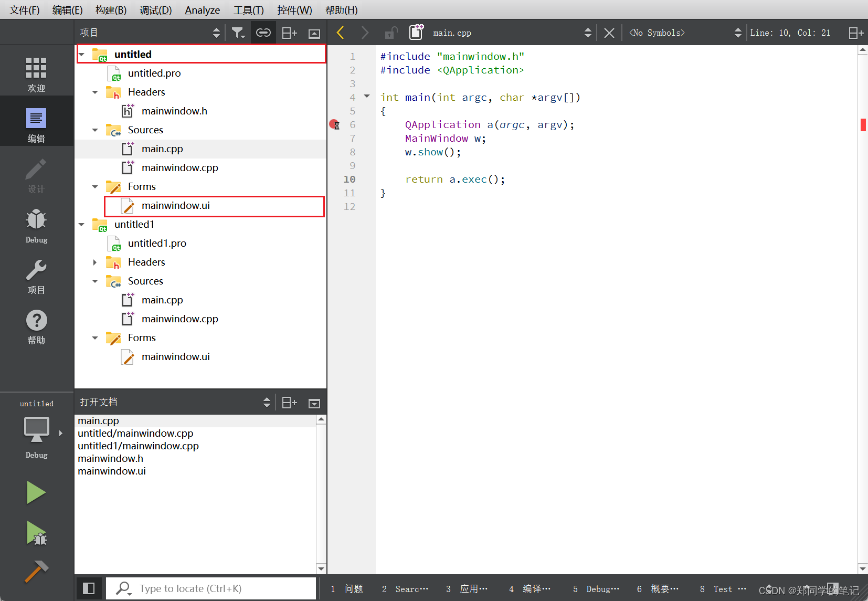Viewport: 868px width, 601px height.
Task: Select untitled/mainwindow.cpp in open documents
Action: click(x=135, y=433)
